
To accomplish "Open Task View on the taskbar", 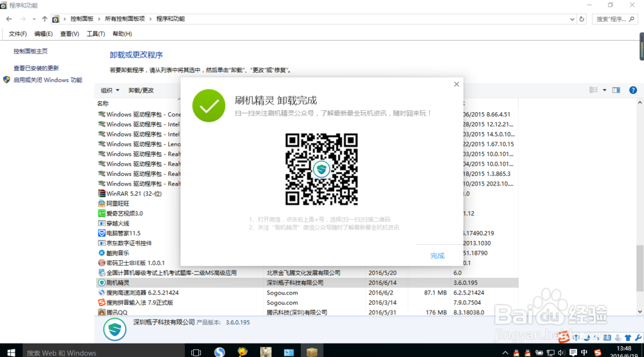I will [x=196, y=352].
